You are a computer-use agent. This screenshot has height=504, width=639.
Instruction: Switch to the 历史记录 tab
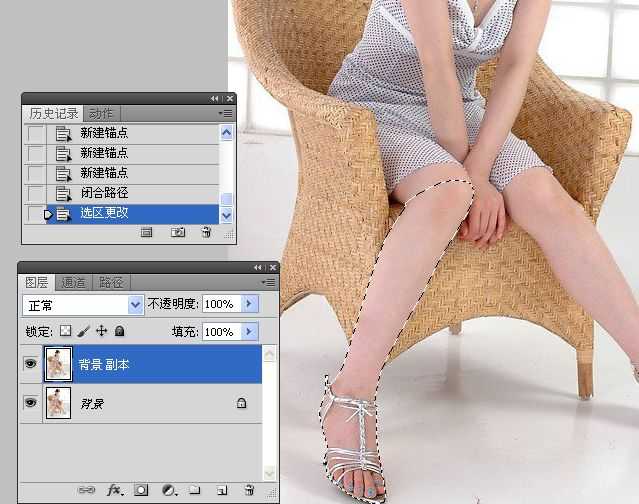53,114
